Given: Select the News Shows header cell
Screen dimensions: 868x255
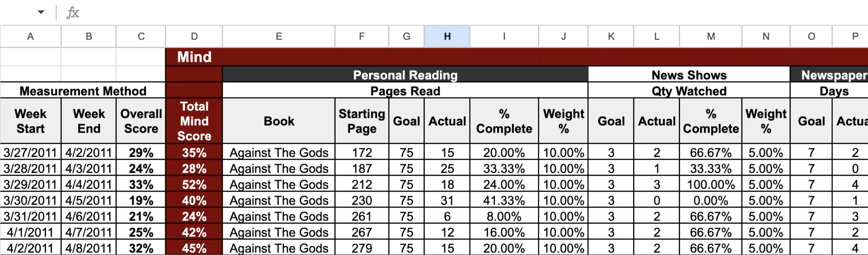Looking at the screenshot, I should pyautogui.click(x=689, y=75).
